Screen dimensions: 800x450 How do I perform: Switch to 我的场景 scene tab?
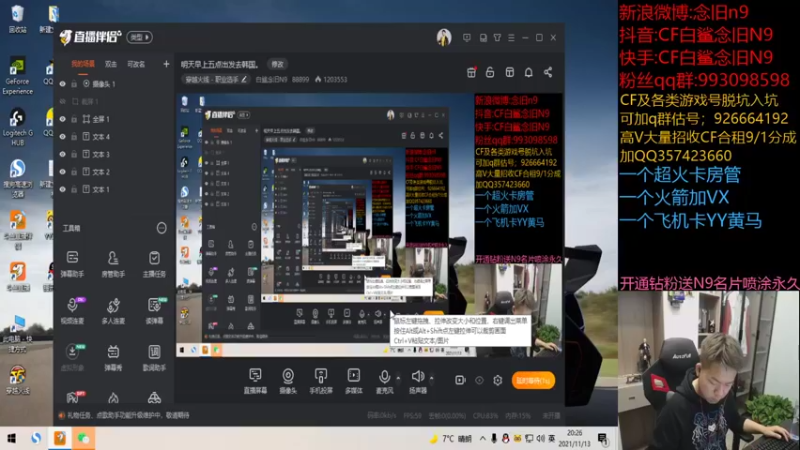click(x=83, y=64)
